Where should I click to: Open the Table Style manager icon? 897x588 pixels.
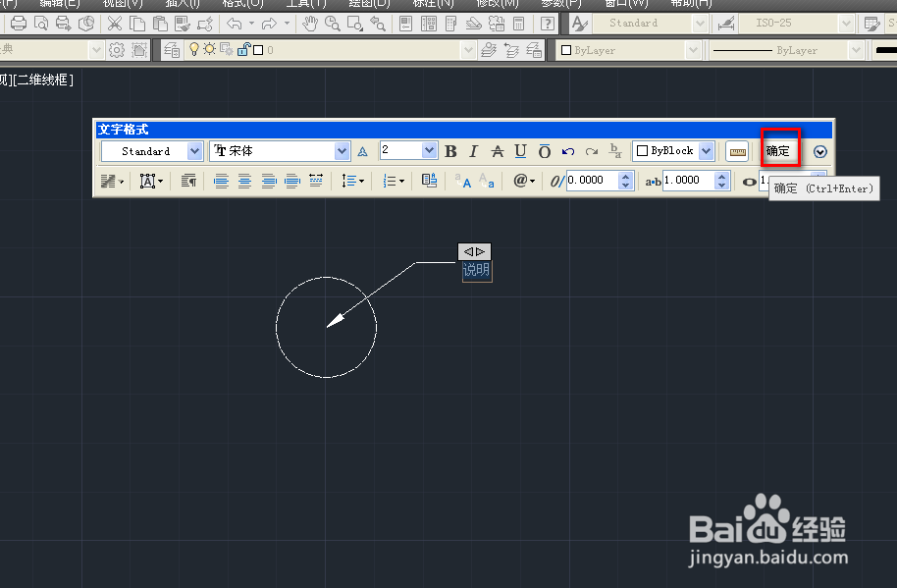(x=871, y=24)
